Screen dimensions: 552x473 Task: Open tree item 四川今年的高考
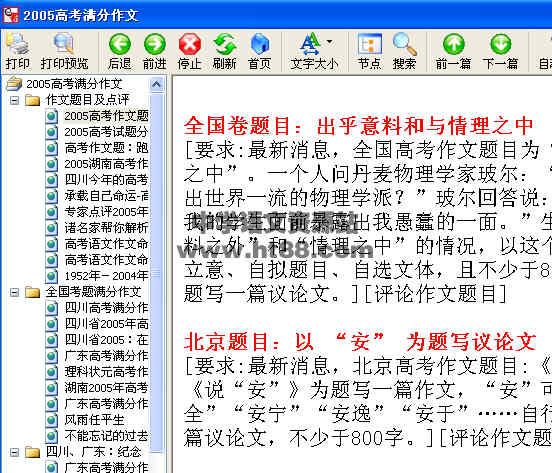pyautogui.click(x=106, y=180)
